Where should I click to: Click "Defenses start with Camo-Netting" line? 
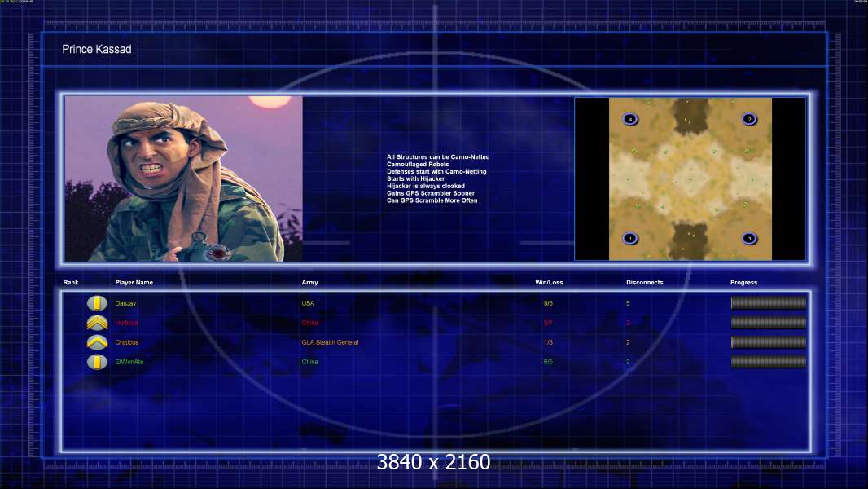click(436, 172)
